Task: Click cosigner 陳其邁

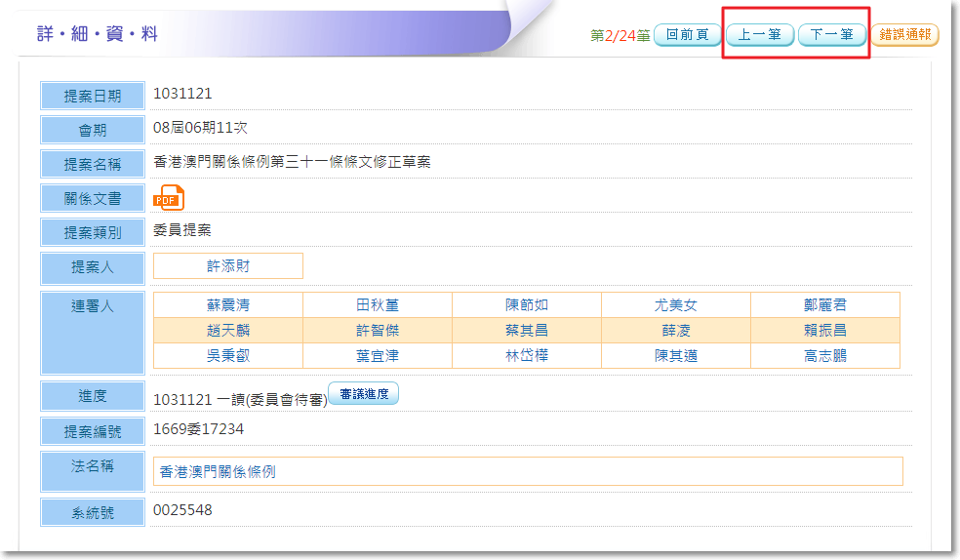Action: point(675,356)
